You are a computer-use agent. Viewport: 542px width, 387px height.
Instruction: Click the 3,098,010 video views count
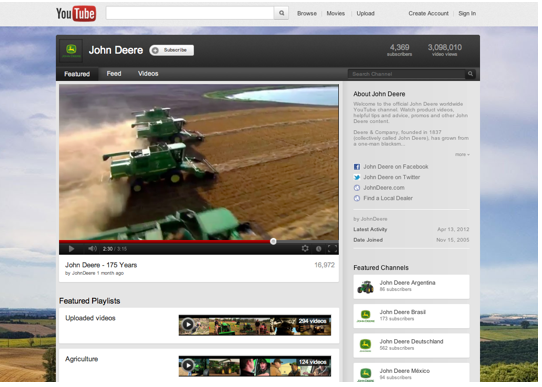coord(445,49)
